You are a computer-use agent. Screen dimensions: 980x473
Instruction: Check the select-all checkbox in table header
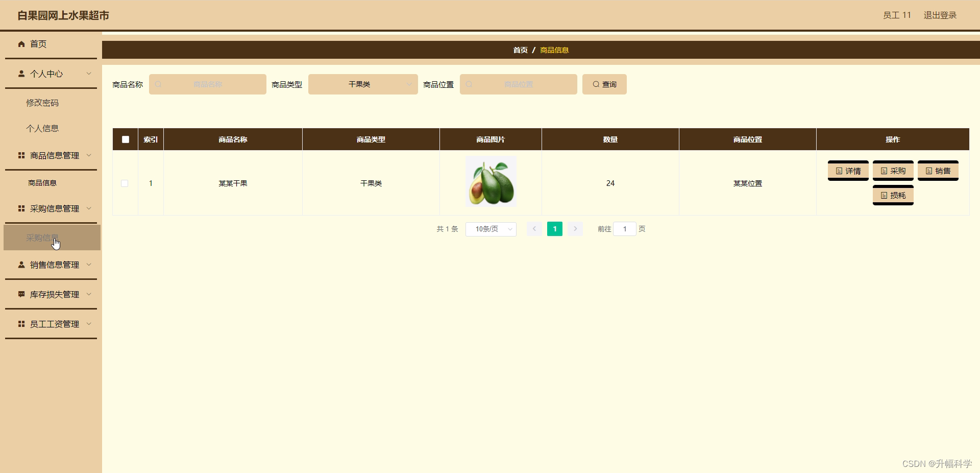point(125,139)
